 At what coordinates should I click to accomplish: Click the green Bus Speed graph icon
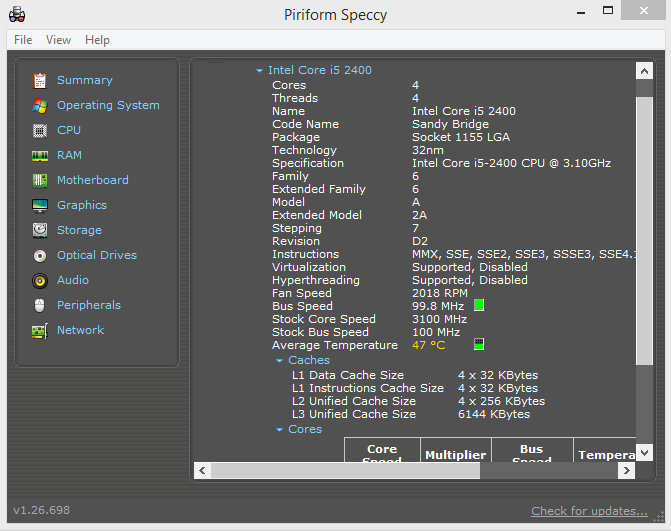pyautogui.click(x=479, y=306)
